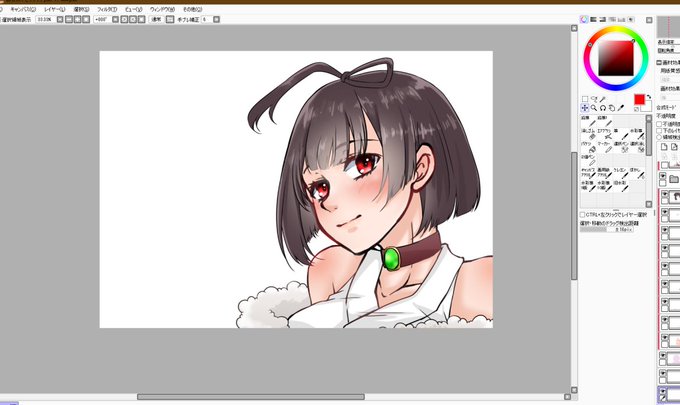Viewport: 680px width, 405px height.
Task: Select the hand pan tool
Action: [x=612, y=108]
